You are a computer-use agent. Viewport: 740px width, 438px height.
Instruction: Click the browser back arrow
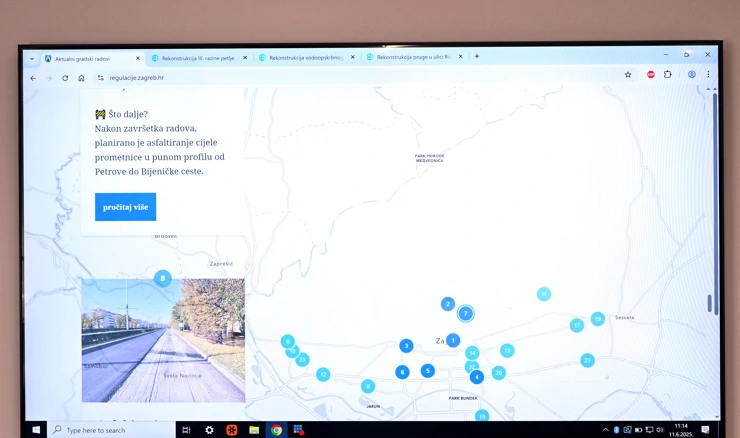33,78
